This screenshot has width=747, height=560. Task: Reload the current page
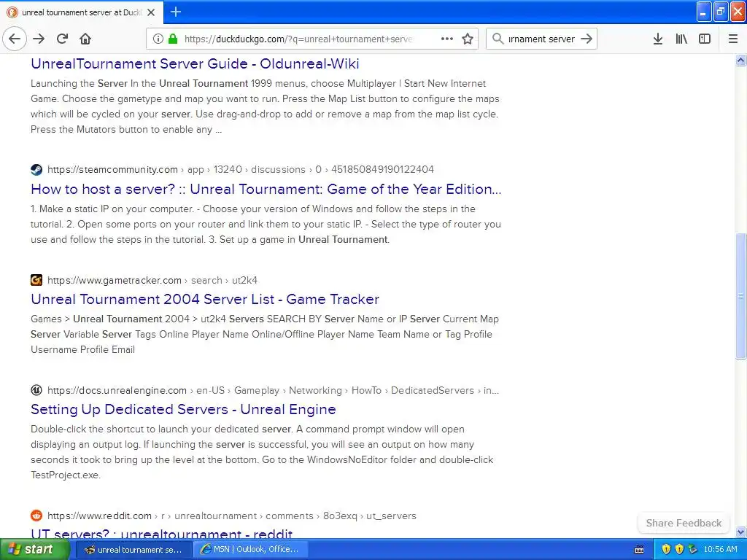coord(63,39)
